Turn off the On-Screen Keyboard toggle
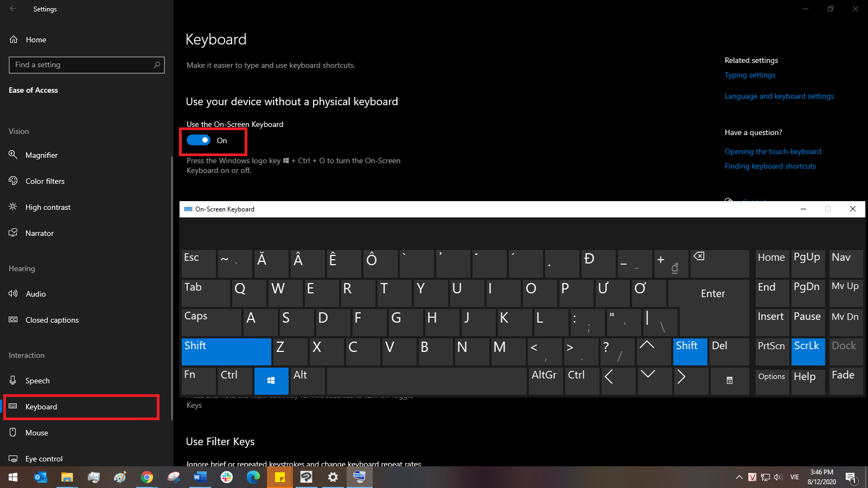 (199, 140)
